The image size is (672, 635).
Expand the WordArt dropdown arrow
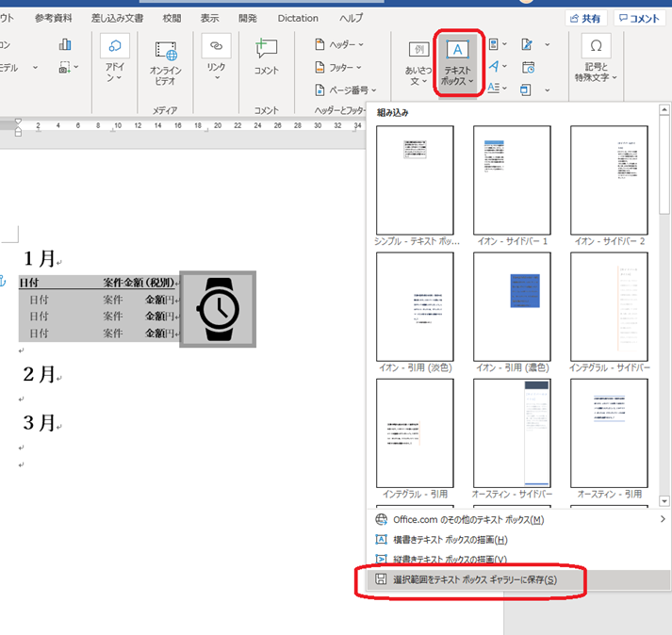click(x=504, y=66)
